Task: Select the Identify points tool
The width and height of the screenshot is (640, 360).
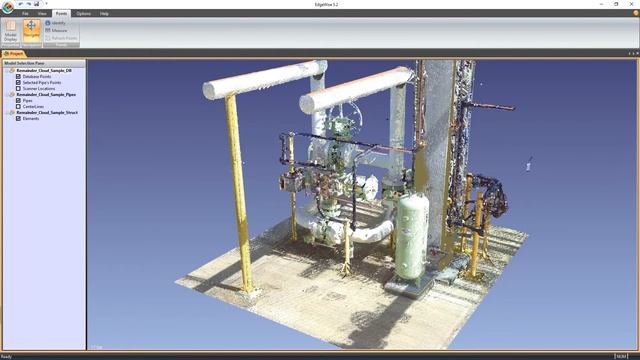Action: point(55,23)
